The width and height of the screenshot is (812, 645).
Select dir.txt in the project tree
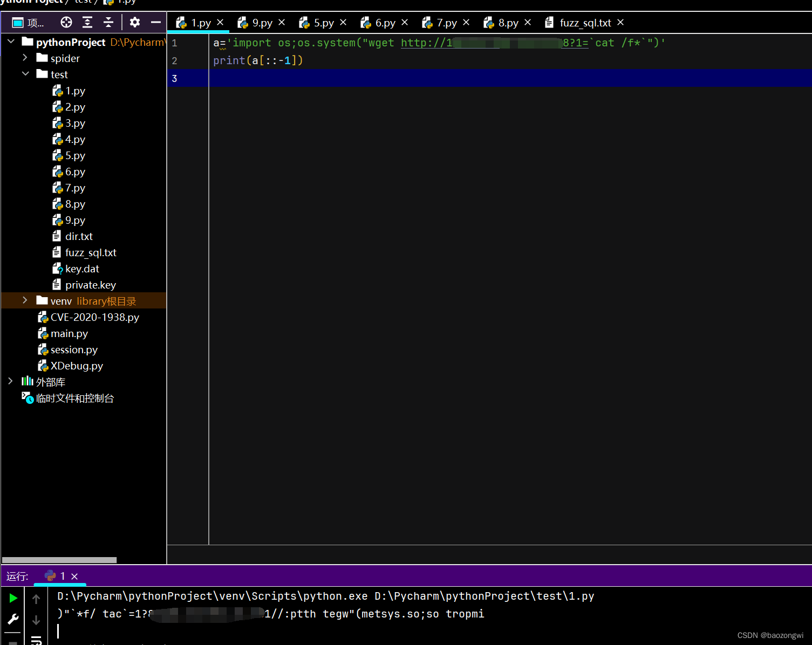tap(73, 236)
